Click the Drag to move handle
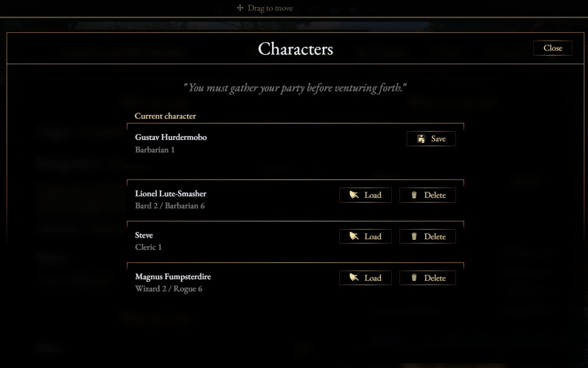 tap(265, 8)
